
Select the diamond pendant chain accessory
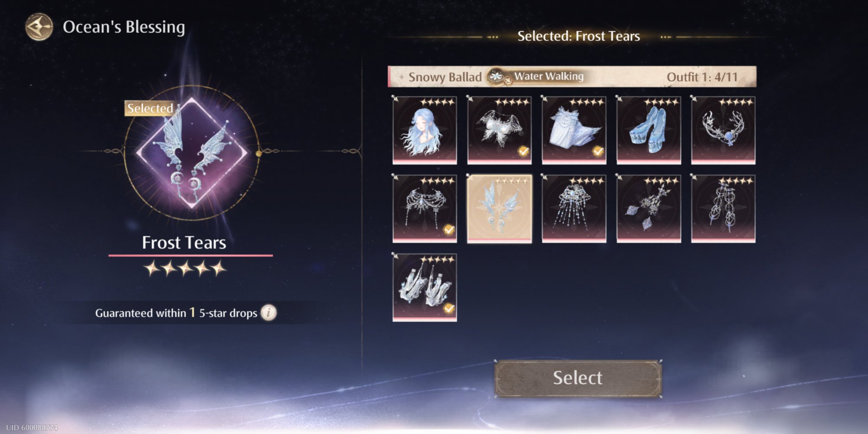(648, 209)
